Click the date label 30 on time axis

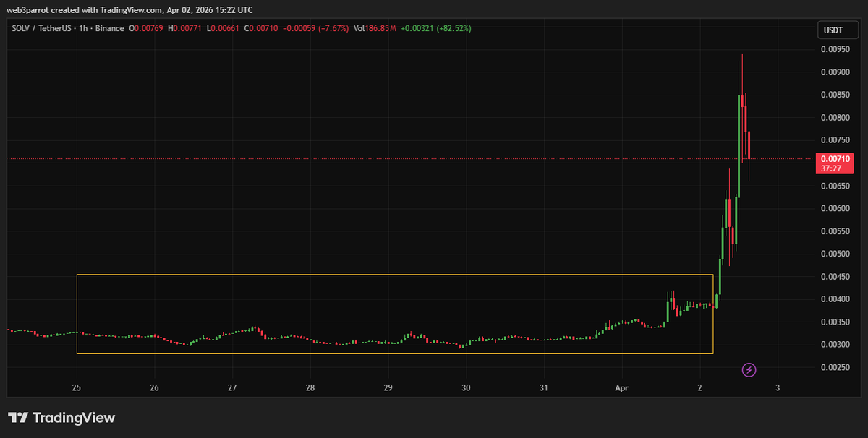click(x=466, y=387)
